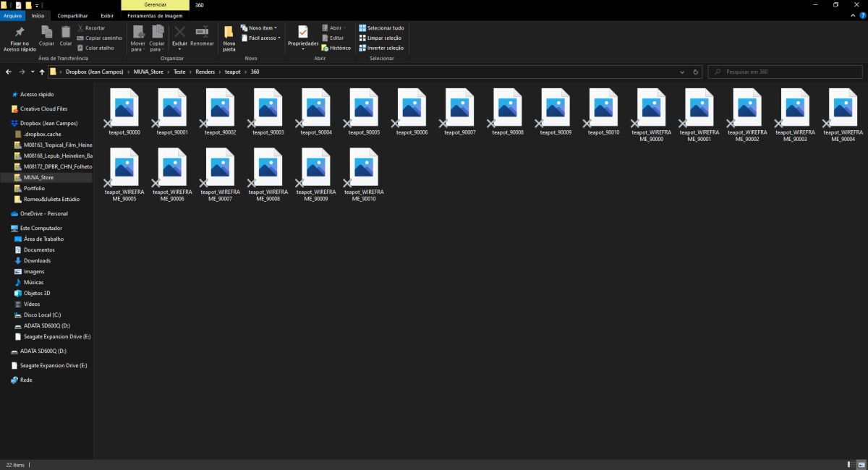The height and width of the screenshot is (470, 868).
Task: Select file teapot_WIREFRAME_90010
Action: point(364,174)
